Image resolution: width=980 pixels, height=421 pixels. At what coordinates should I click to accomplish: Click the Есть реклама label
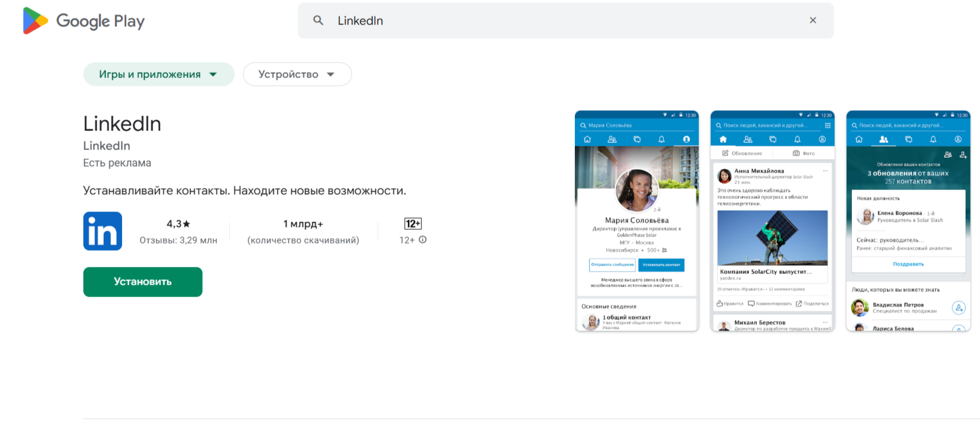(x=117, y=163)
